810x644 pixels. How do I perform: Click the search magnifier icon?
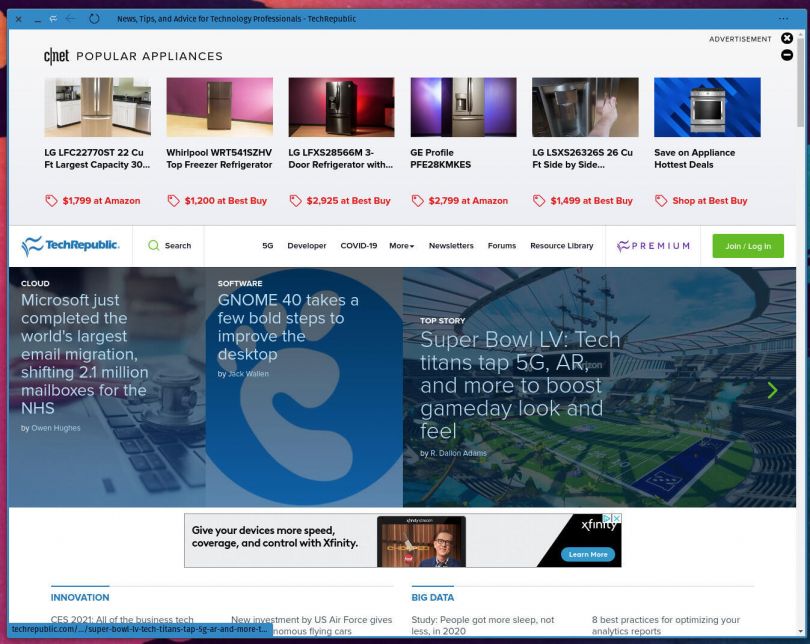click(153, 246)
